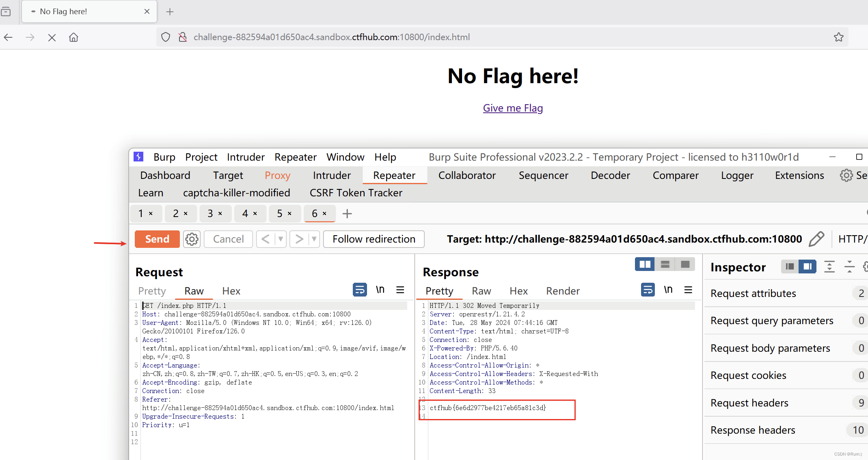The width and height of the screenshot is (868, 460).
Task: Click the browser forward arrow
Action: tap(30, 37)
